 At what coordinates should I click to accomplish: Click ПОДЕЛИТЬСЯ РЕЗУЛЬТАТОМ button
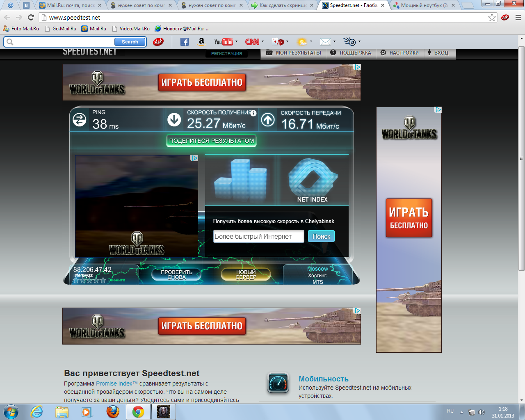point(212,141)
